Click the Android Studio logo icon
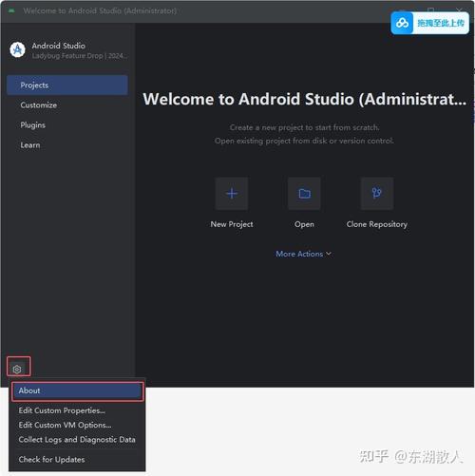The height and width of the screenshot is (476, 475). [17, 49]
